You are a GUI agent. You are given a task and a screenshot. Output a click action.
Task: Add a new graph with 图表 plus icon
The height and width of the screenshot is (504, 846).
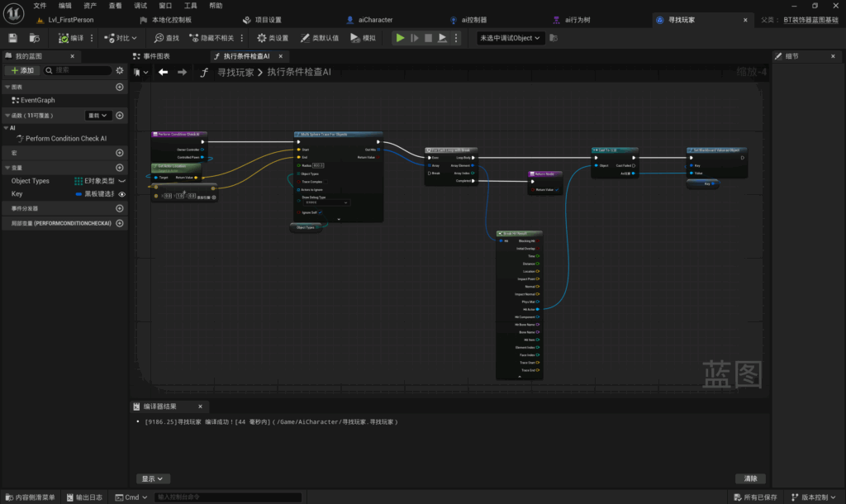tap(120, 87)
